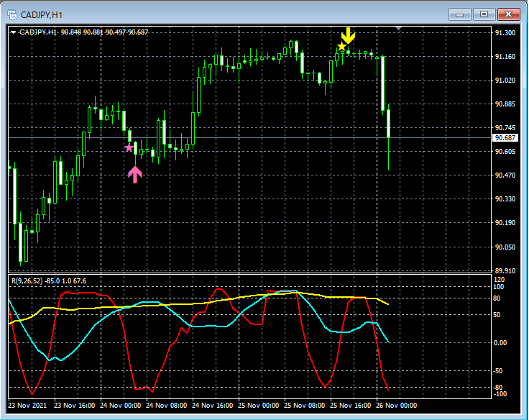Click the 23 Nov 2021 time label
This screenshot has width=529, height=420.
(27, 405)
